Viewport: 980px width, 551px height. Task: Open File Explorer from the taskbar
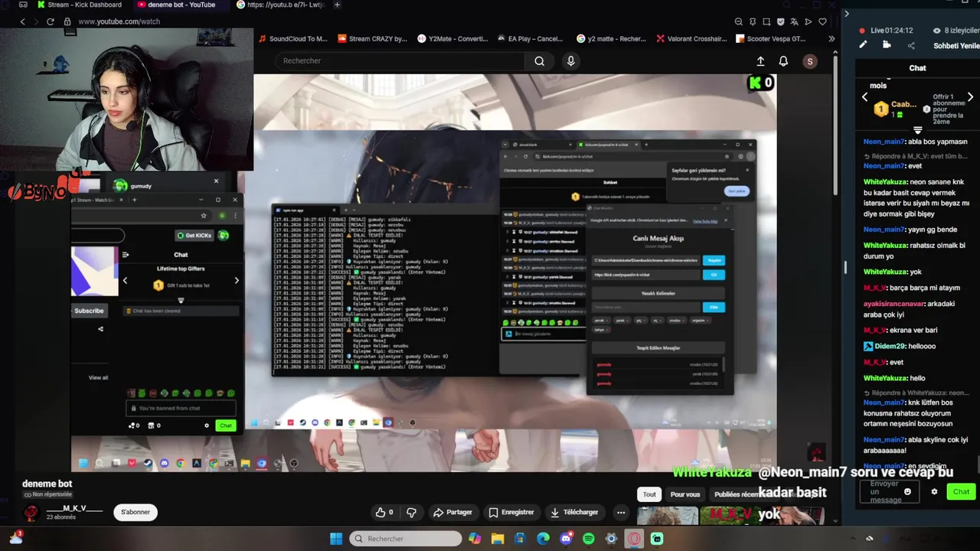tap(498, 539)
